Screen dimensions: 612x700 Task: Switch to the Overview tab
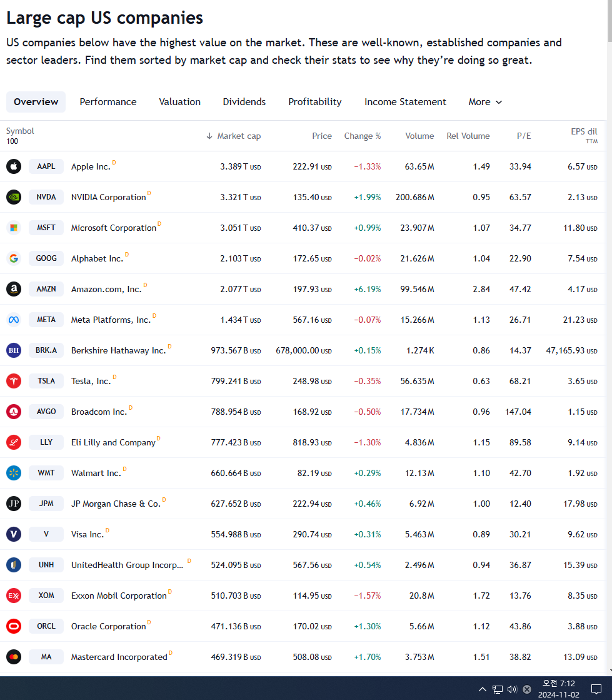[x=36, y=102]
